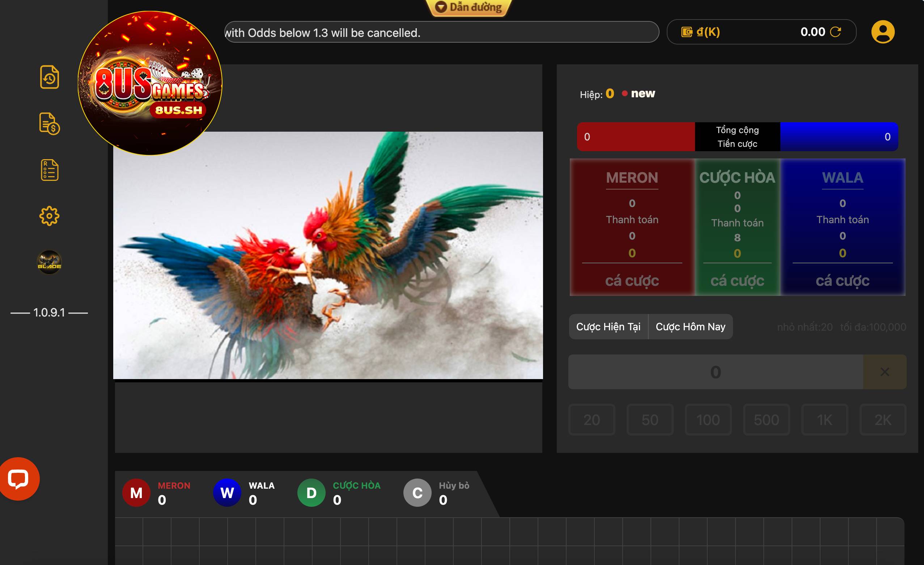Switch to Cược Hôm Nay tab

coord(690,327)
